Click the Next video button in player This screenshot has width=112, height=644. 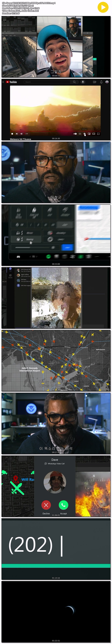(17, 134)
